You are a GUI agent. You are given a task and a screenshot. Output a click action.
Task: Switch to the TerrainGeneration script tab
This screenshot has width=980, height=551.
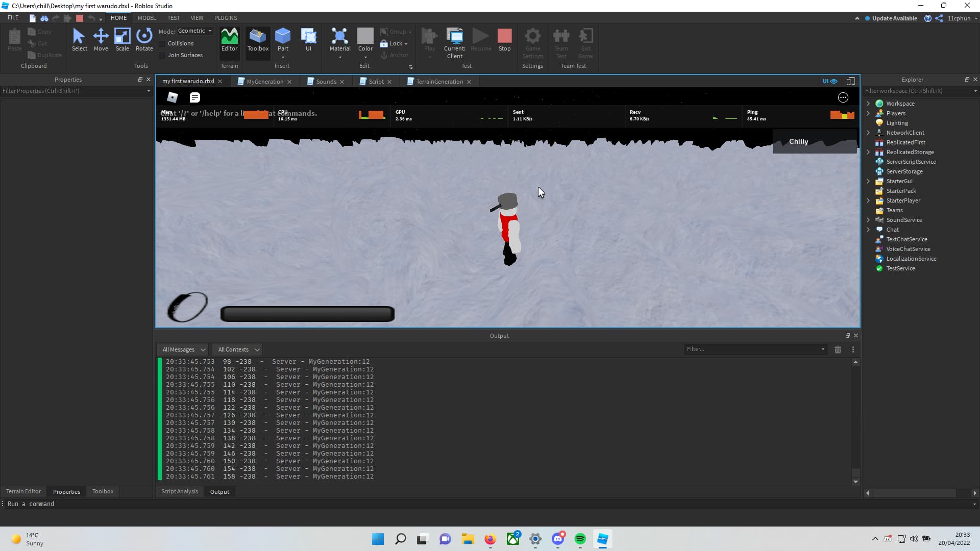[439, 82]
